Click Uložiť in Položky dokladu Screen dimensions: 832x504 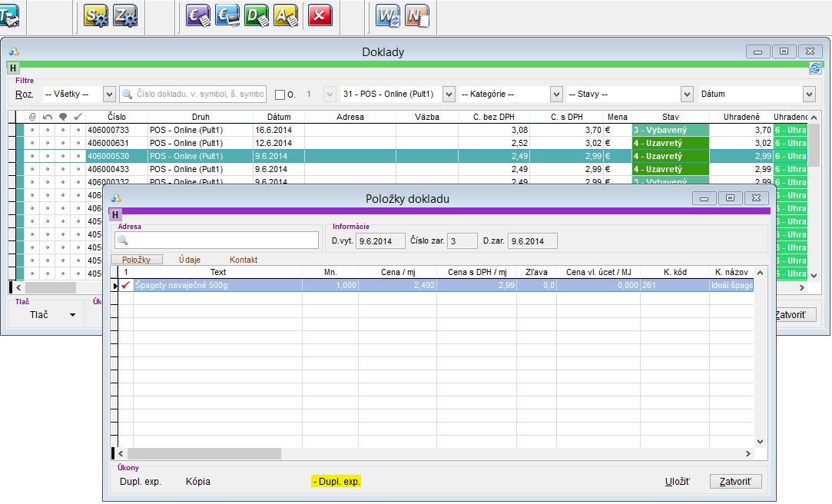coord(677,482)
